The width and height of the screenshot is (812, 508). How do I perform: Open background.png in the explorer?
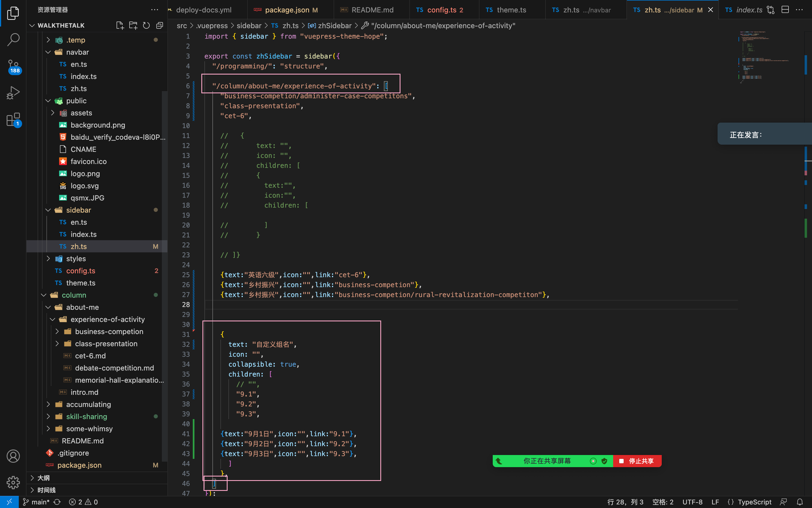tap(97, 125)
